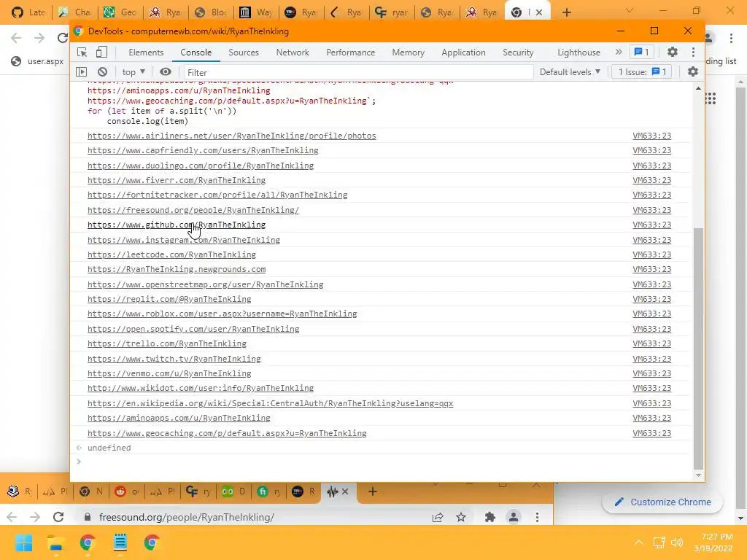Viewport: 747px width, 560px height.
Task: Create live expression with the eye icon
Action: (166, 72)
